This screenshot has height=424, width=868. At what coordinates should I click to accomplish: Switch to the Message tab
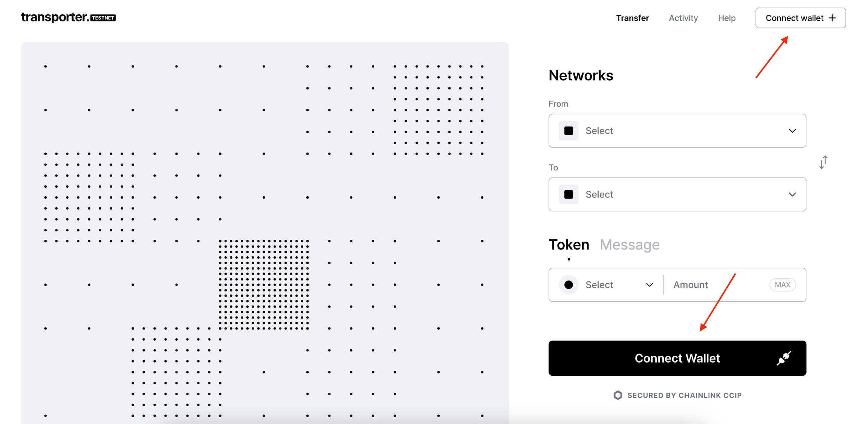click(x=630, y=245)
